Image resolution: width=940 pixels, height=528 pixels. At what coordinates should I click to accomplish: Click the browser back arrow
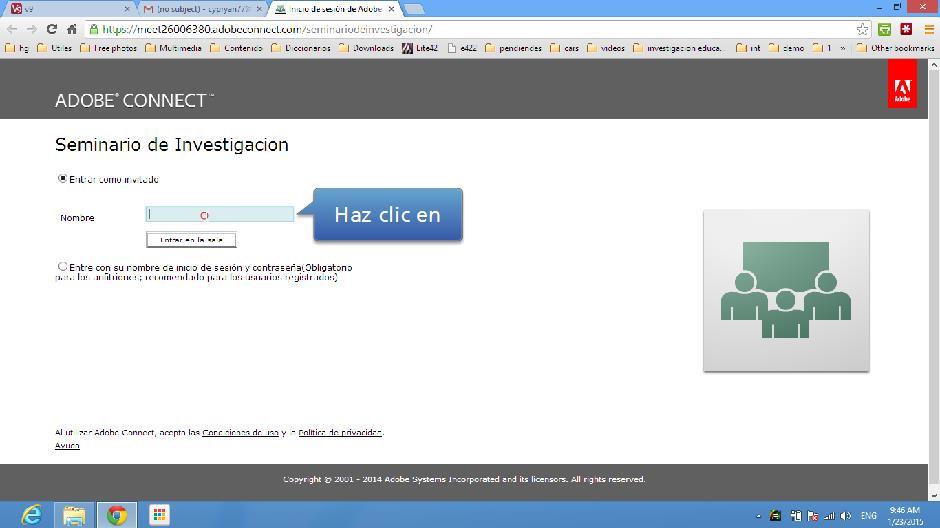click(x=12, y=29)
